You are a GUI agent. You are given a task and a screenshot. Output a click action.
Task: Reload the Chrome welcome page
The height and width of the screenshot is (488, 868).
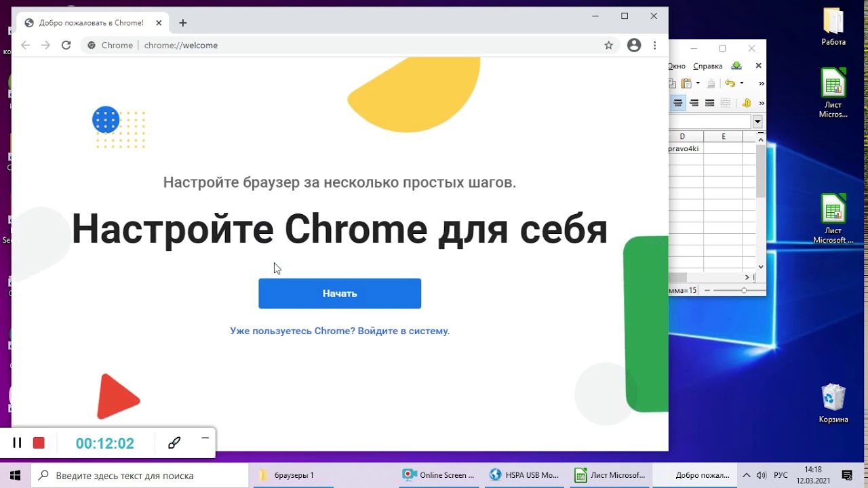pos(66,45)
